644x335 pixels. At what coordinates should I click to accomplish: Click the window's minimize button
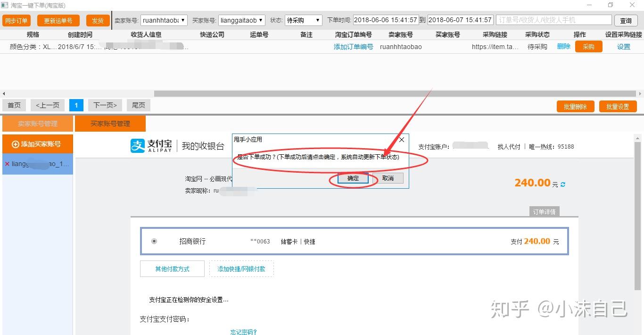click(589, 5)
